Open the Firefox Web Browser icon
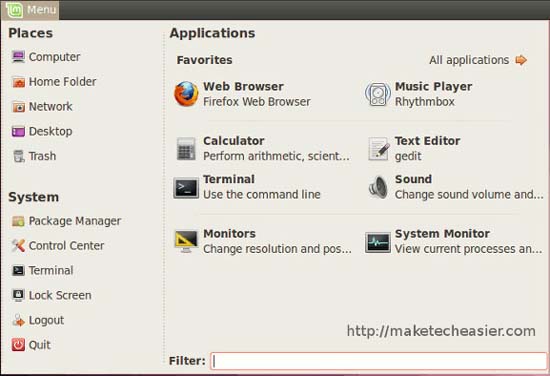 tap(186, 94)
